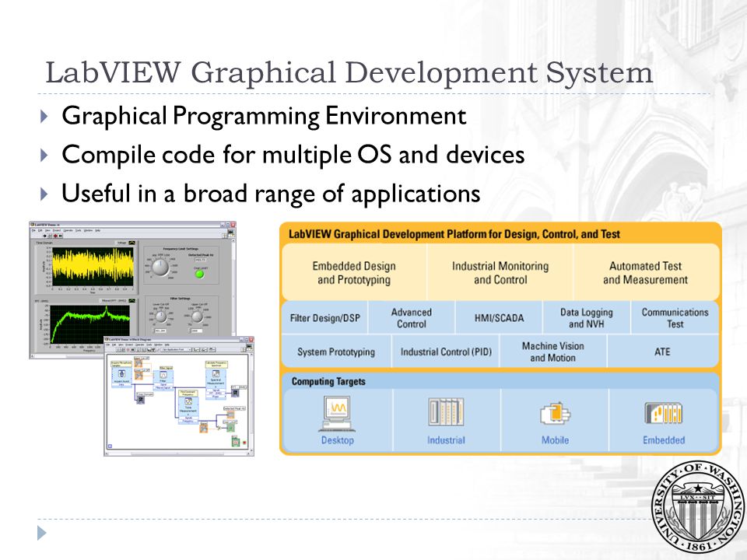Click the bullet arrow beside Graphical Programming Environment
The width and height of the screenshot is (747, 560).
click(x=44, y=116)
